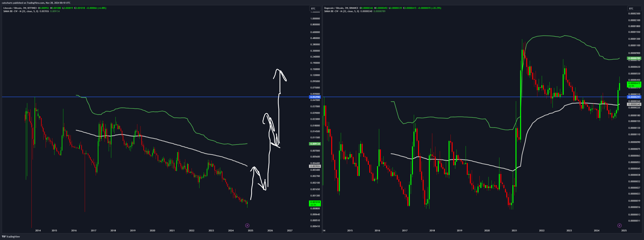Click 0.150000 on Litecoin price scale
The width and height of the screenshot is (644, 240).
[x=315, y=69]
